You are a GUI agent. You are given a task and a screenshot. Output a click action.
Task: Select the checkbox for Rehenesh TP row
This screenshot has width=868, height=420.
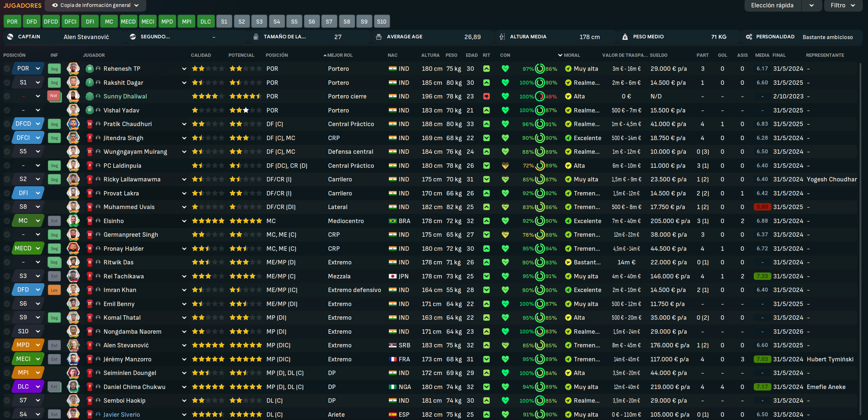[x=7, y=69]
